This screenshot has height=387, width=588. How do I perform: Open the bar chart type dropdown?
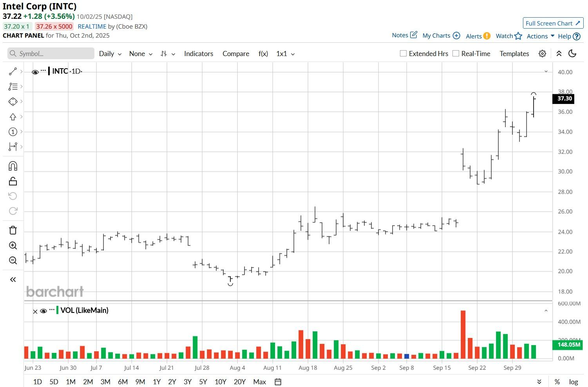click(168, 54)
